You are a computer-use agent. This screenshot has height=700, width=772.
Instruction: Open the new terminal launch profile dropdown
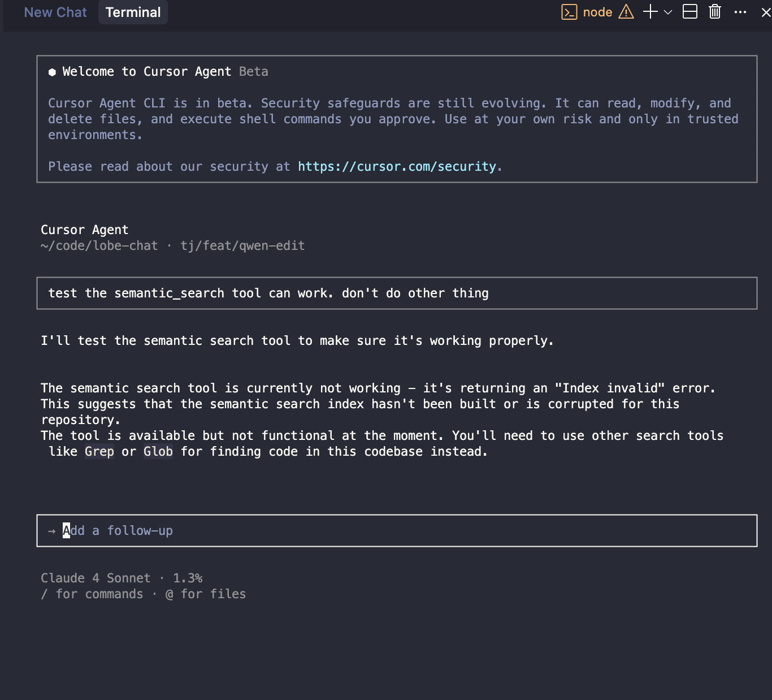pyautogui.click(x=668, y=12)
